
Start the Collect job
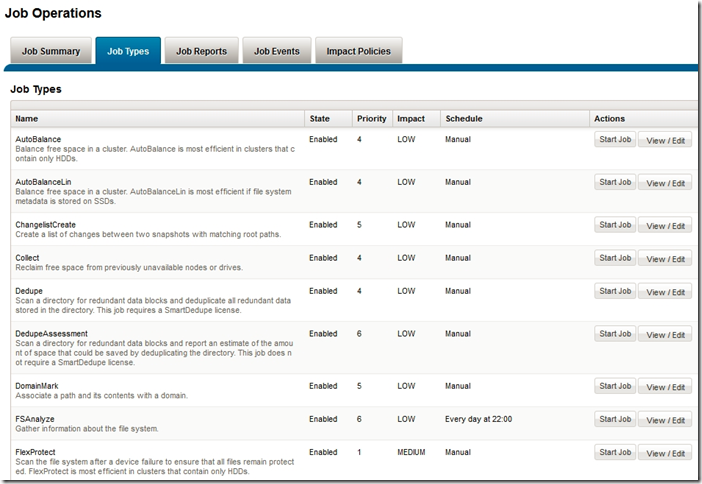click(615, 258)
